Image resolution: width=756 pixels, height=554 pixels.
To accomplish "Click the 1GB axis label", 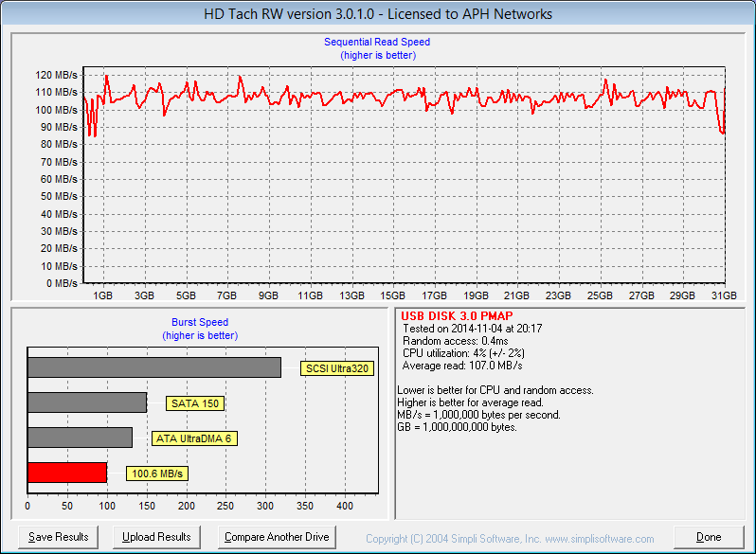I will pyautogui.click(x=102, y=295).
